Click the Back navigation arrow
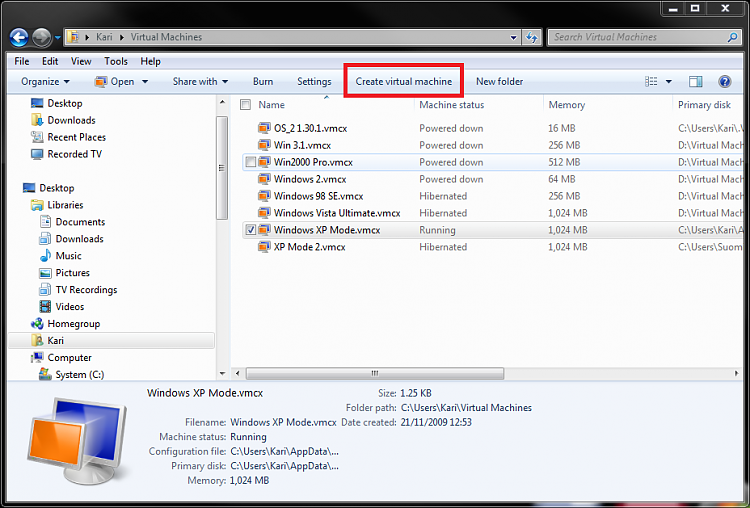The image size is (750, 508). pos(19,37)
